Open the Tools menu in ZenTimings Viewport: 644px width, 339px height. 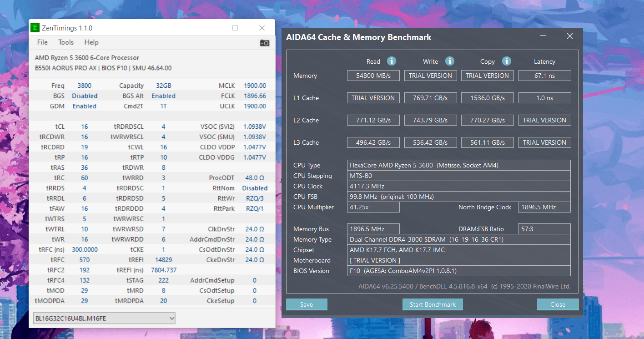point(66,42)
